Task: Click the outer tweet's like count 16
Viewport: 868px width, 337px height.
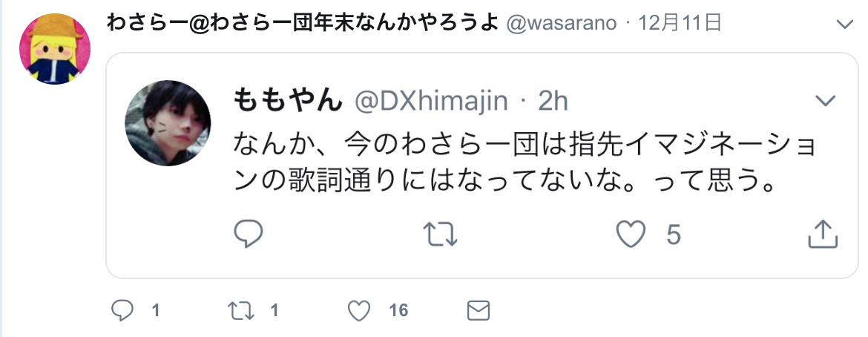Action: tap(398, 310)
